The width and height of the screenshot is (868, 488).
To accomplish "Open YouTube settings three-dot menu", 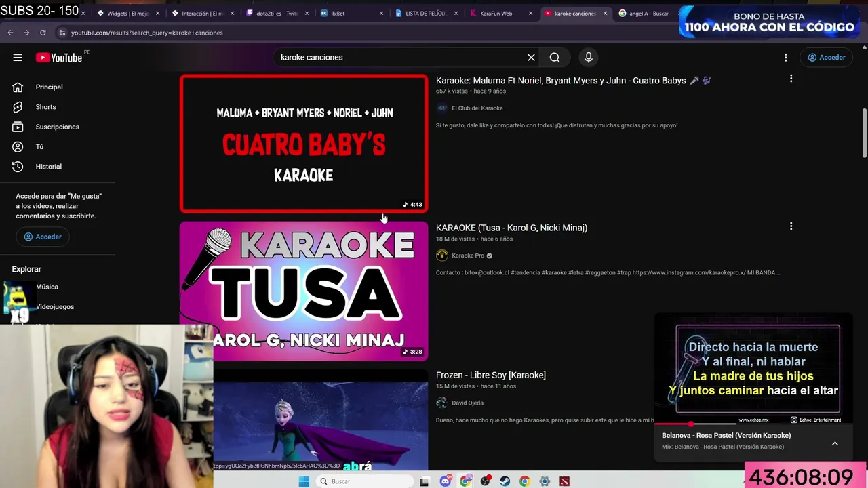I will pos(785,58).
